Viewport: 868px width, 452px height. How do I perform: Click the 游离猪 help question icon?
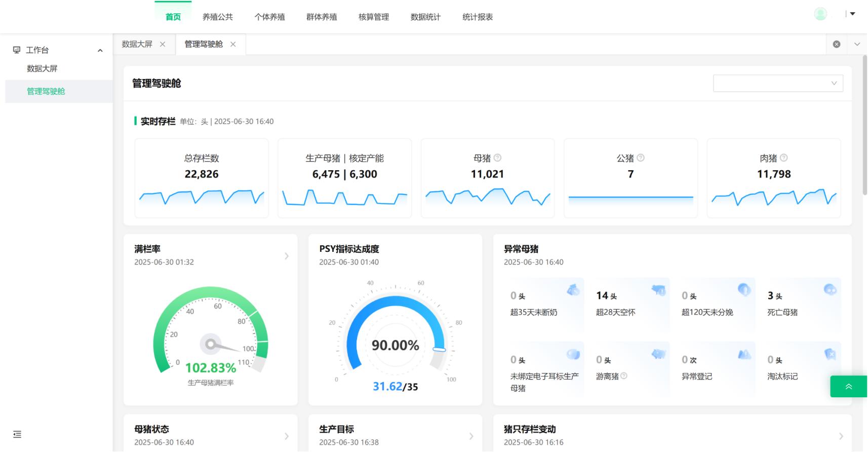(x=624, y=375)
